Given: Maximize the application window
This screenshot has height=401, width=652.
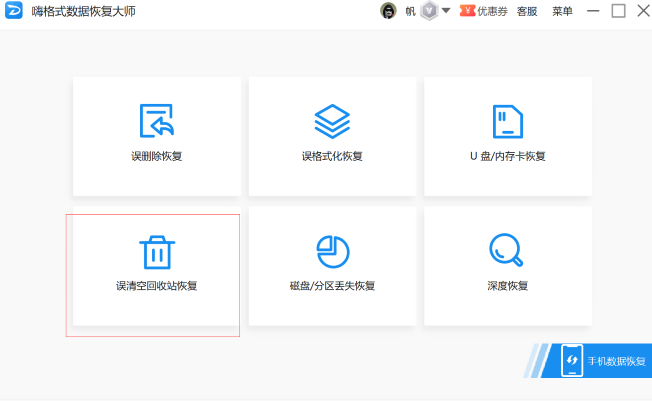Looking at the screenshot, I should point(618,11).
